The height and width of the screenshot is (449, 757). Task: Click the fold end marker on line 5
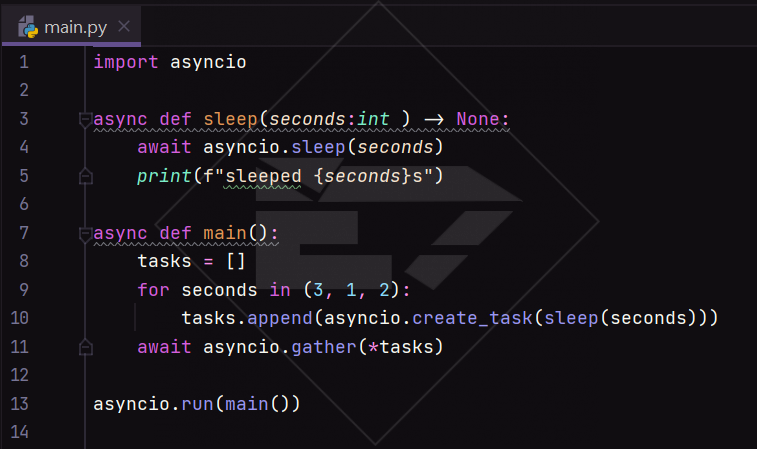click(85, 176)
